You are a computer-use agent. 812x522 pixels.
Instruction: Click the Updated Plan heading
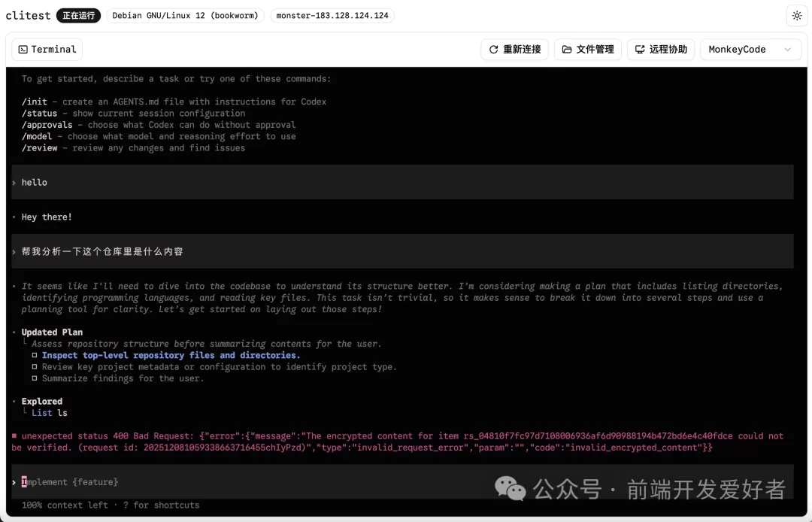(52, 332)
